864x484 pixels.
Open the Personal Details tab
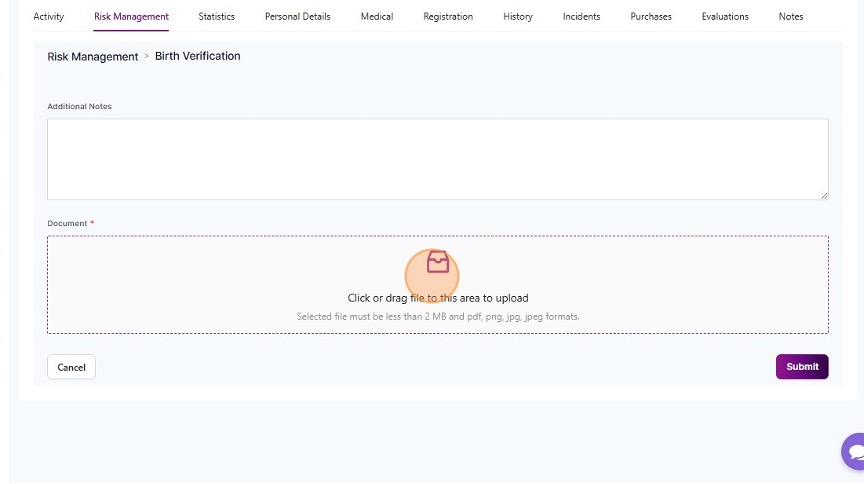click(298, 17)
